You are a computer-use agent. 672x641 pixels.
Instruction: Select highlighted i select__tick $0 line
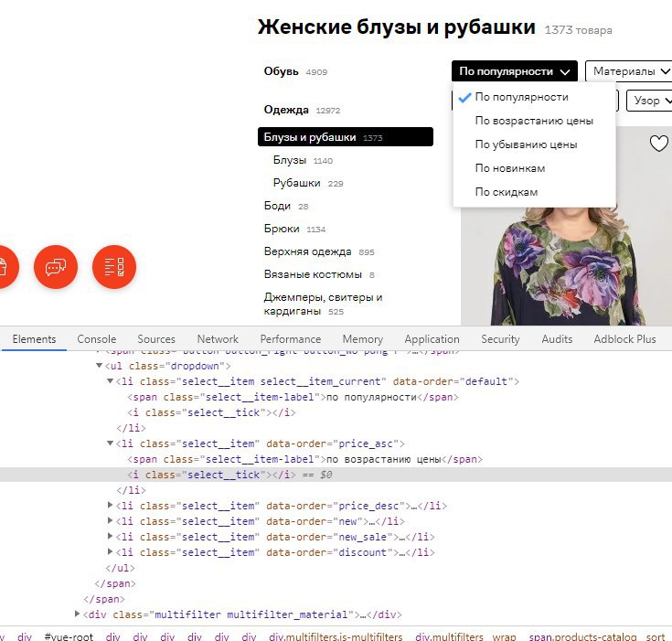tap(336, 475)
